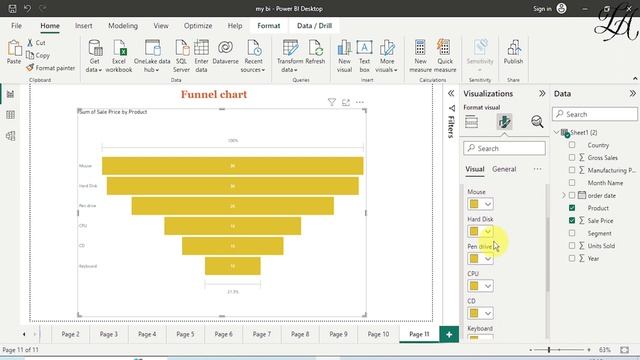Switch to Report view icon

click(10, 94)
